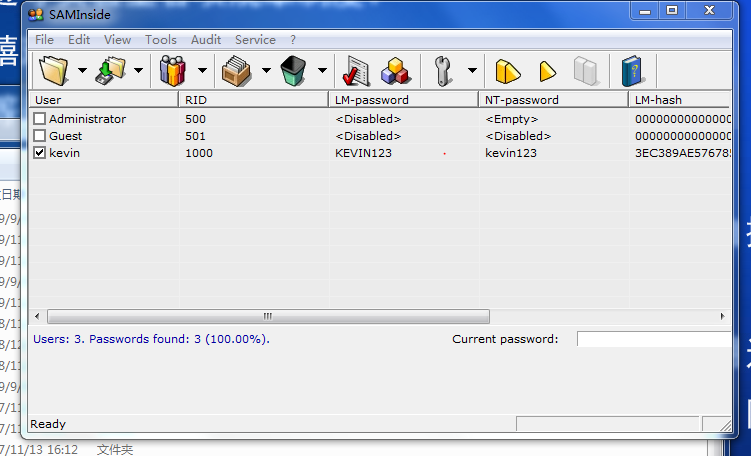The width and height of the screenshot is (751, 456).
Task: Click Guest's <Disabled> LM-password cell
Action: coord(368,136)
